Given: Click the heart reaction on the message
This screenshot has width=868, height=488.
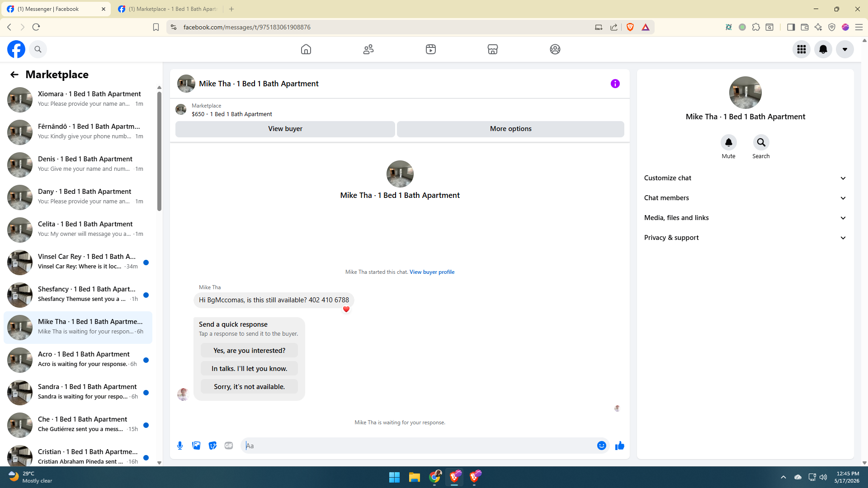Looking at the screenshot, I should (x=346, y=309).
